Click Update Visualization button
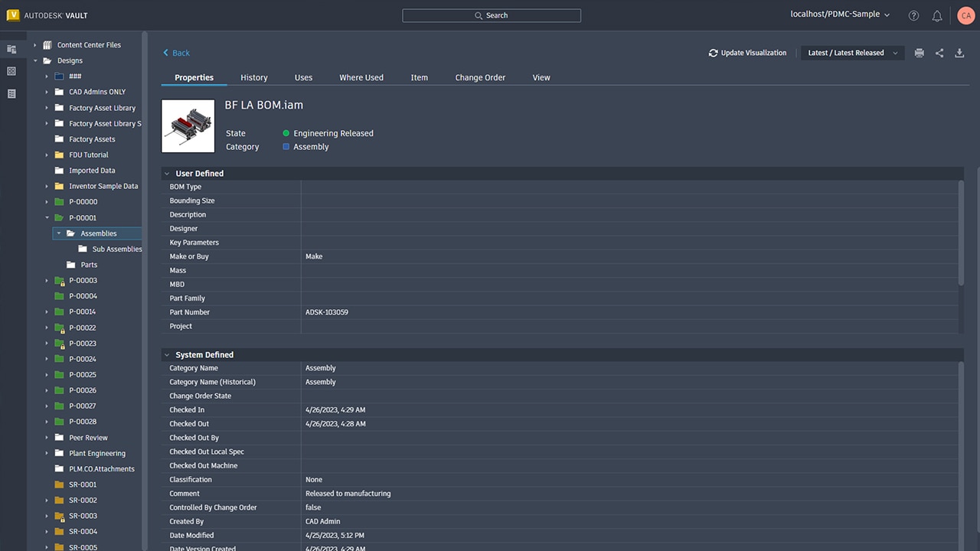This screenshot has width=980, height=551. pos(747,53)
